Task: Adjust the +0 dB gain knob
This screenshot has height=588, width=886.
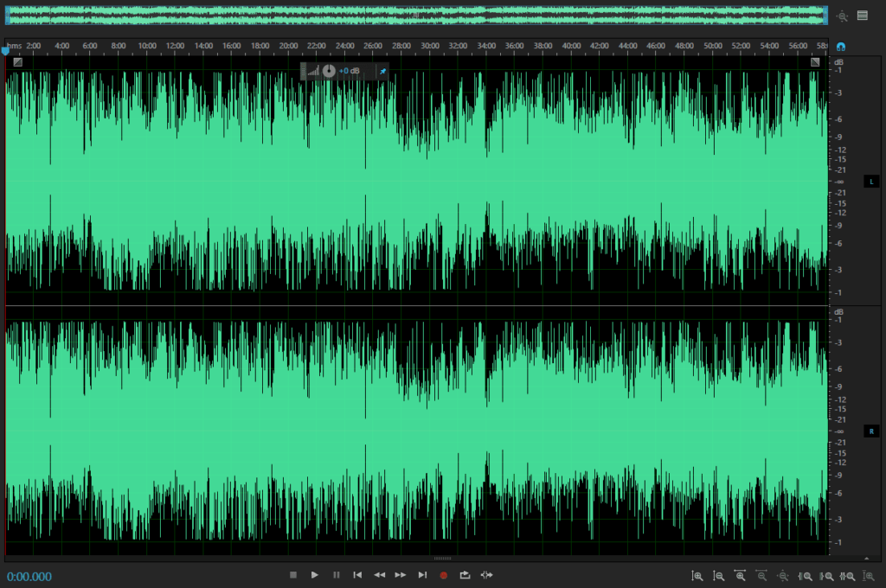Action: 329,71
